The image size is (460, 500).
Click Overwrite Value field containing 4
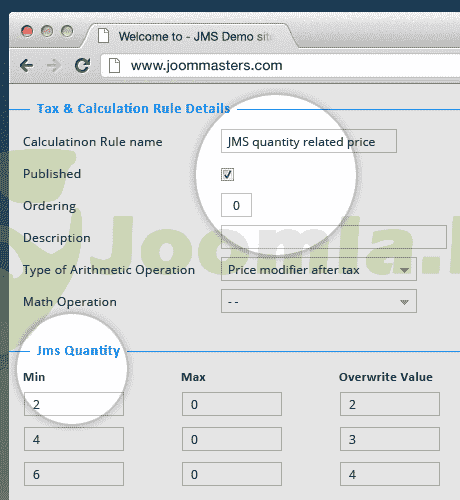(390, 474)
